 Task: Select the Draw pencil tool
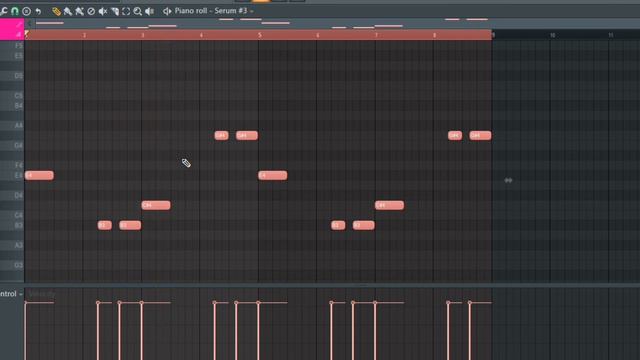pos(56,11)
